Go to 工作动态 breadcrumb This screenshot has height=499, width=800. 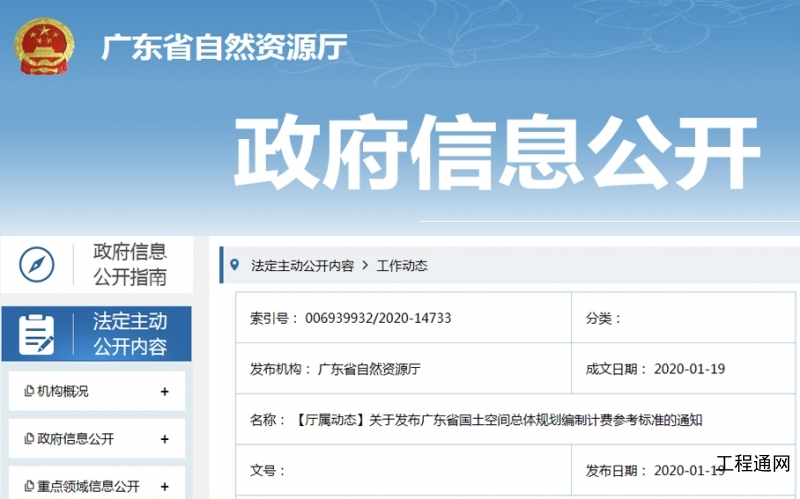pos(402,266)
